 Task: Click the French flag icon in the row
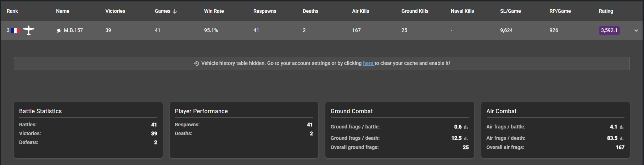(x=15, y=31)
